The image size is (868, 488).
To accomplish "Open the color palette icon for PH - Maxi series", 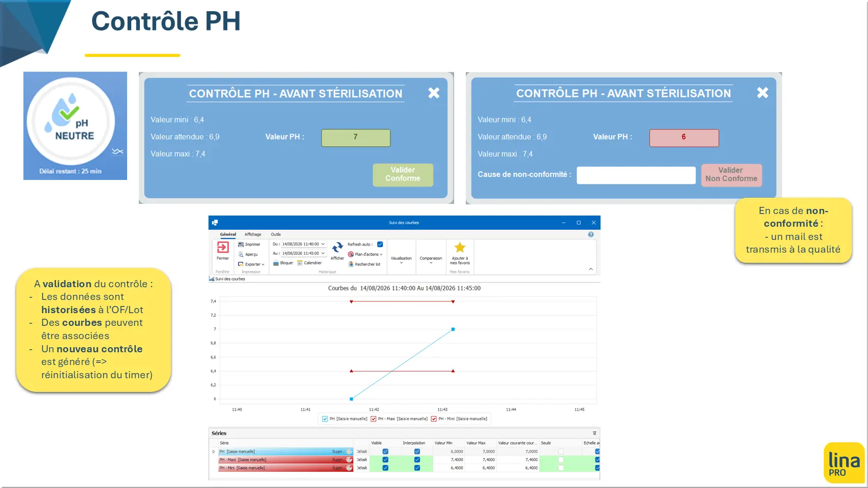I will (x=349, y=460).
